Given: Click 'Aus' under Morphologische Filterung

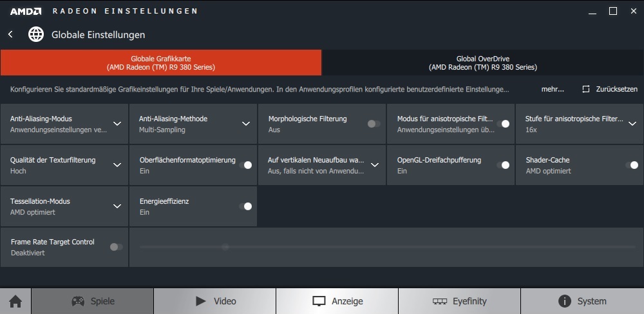Looking at the screenshot, I should [x=274, y=130].
